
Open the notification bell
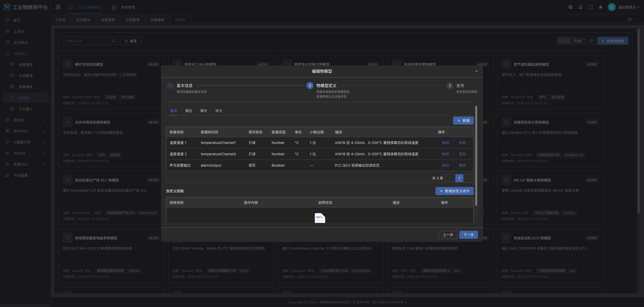(581, 7)
